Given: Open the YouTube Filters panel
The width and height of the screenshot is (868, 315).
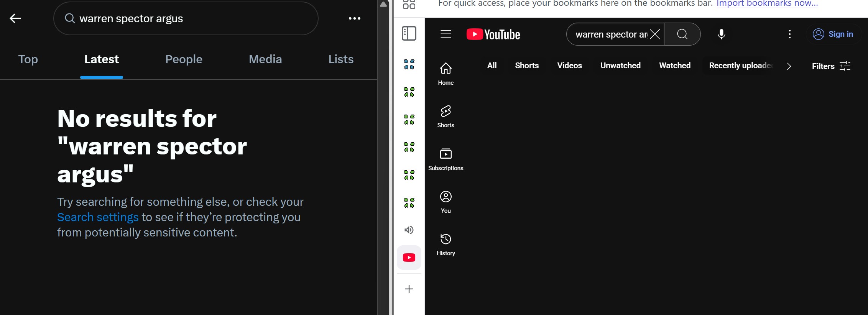Looking at the screenshot, I should coord(831,66).
